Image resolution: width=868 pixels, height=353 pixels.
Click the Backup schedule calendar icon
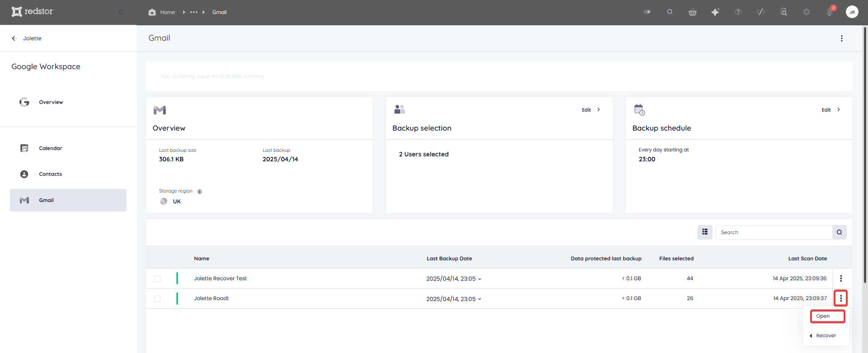[639, 109]
